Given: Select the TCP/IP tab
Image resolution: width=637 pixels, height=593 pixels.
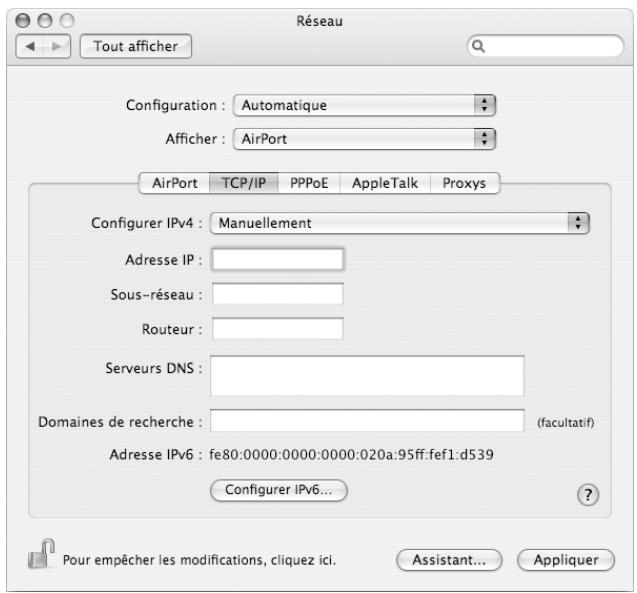Looking at the screenshot, I should point(244,183).
